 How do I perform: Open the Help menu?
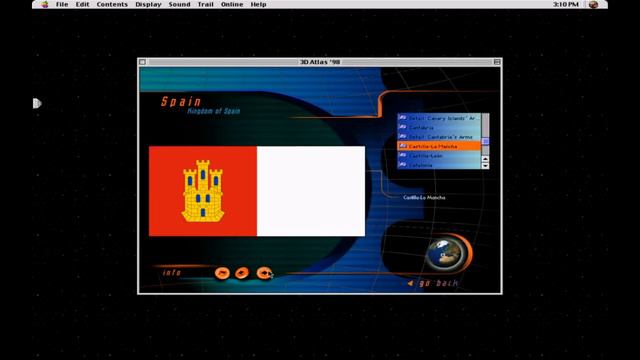point(258,4)
